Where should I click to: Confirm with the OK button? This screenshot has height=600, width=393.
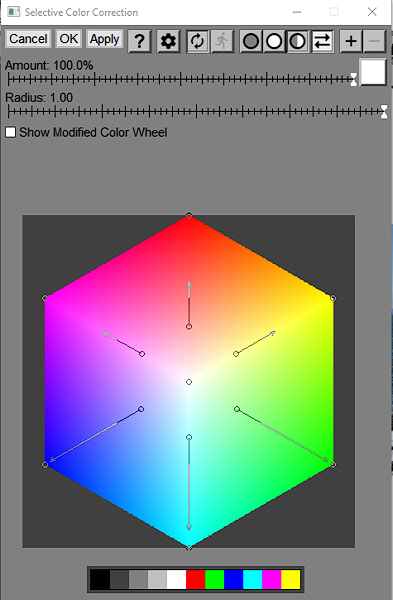pyautogui.click(x=68, y=39)
